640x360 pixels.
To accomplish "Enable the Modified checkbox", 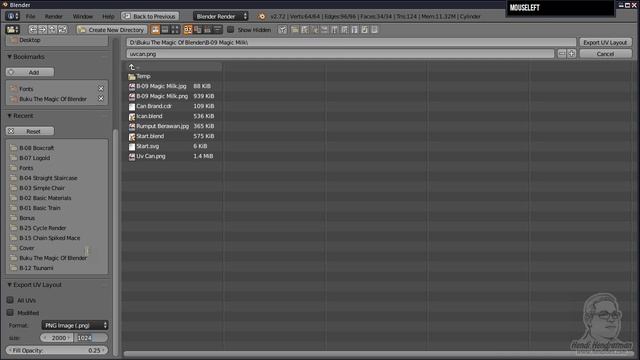I will pos(10,313).
